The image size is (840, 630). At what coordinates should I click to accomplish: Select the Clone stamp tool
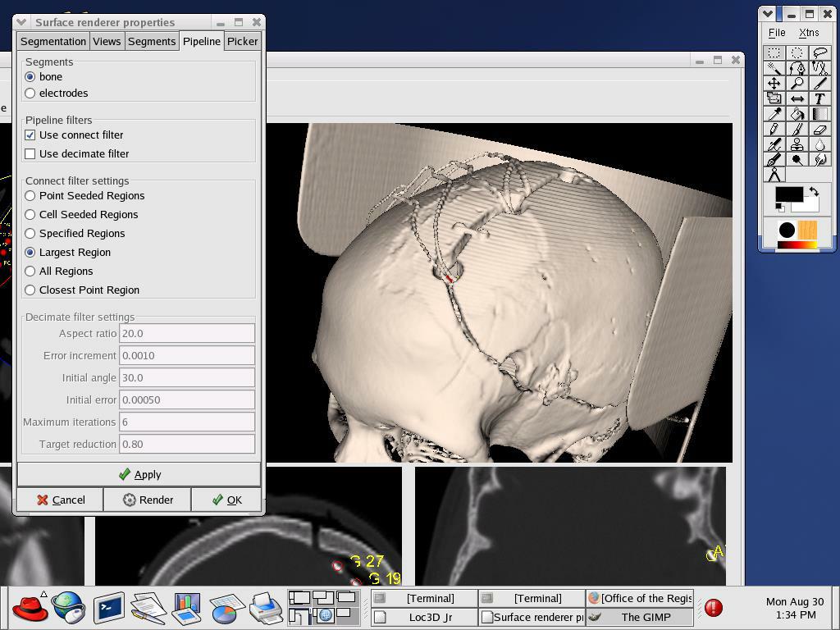pyautogui.click(x=797, y=144)
